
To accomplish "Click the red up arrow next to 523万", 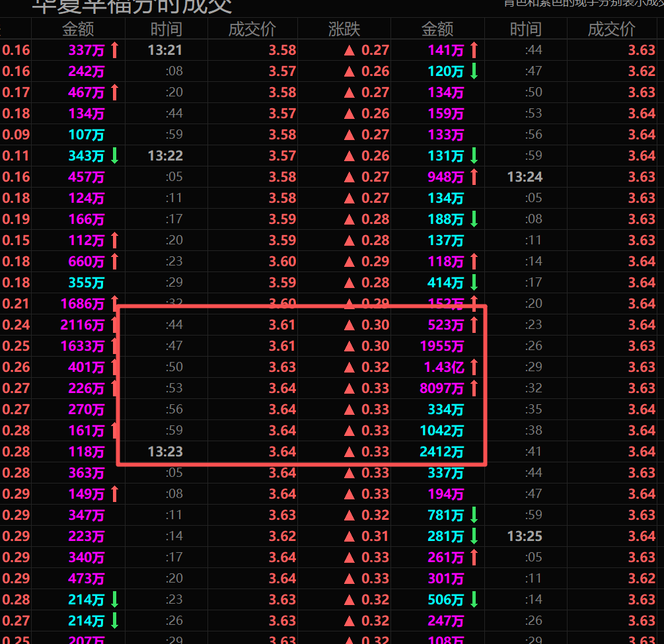I will click(474, 325).
